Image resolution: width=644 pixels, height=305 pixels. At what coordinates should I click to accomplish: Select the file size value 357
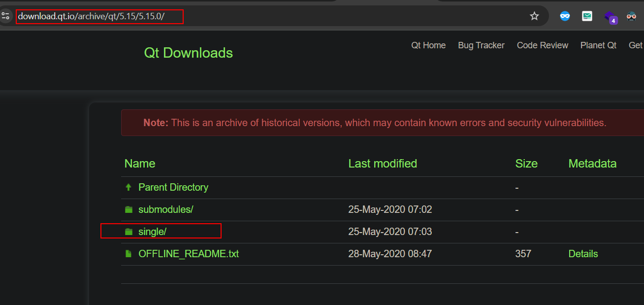coord(523,254)
